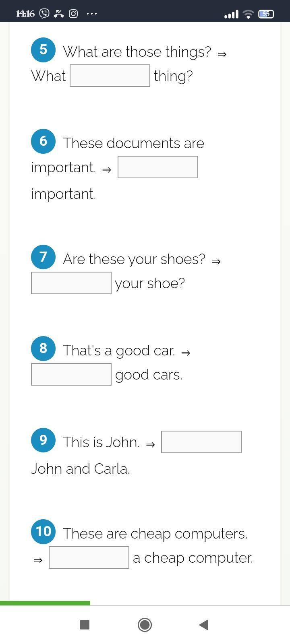Click the input box before 'your shoe?'

click(x=71, y=283)
